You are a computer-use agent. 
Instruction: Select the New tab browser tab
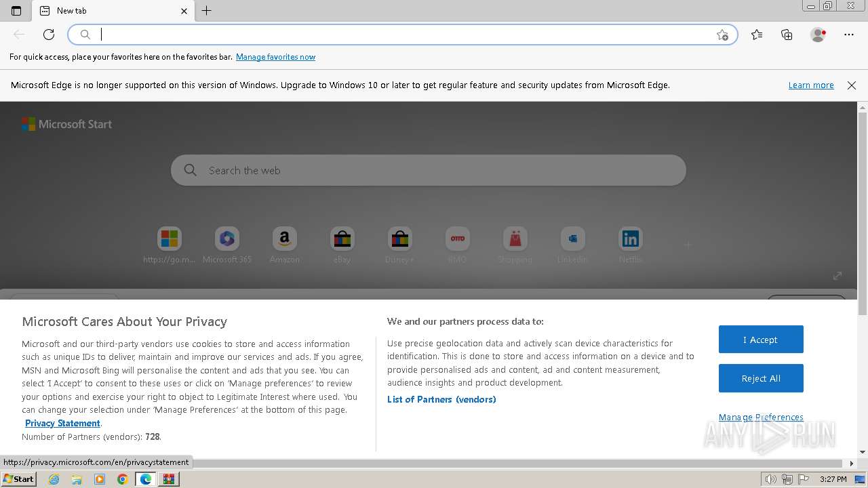coord(113,11)
